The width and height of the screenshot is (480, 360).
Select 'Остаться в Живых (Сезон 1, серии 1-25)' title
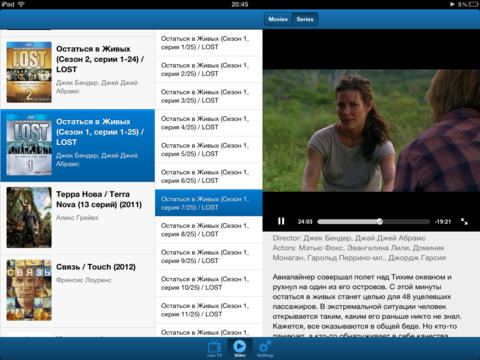click(100, 132)
